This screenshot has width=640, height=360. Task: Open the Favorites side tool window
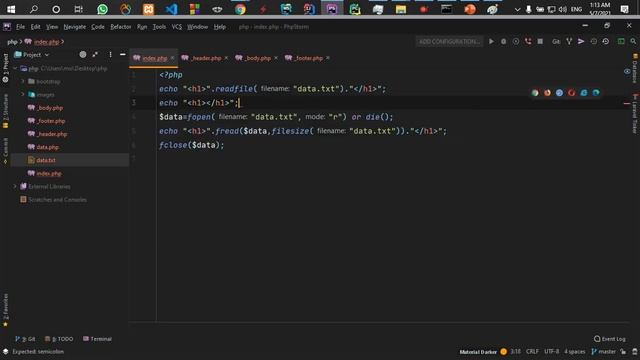coord(5,310)
